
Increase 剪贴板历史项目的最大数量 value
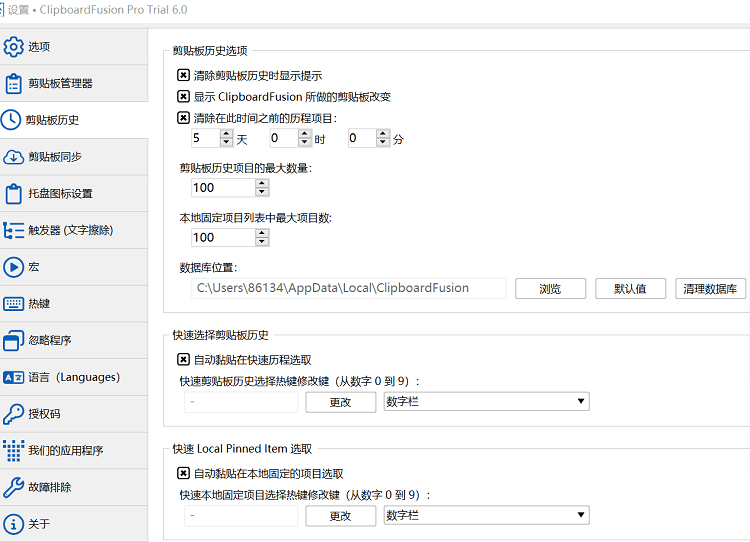262,184
